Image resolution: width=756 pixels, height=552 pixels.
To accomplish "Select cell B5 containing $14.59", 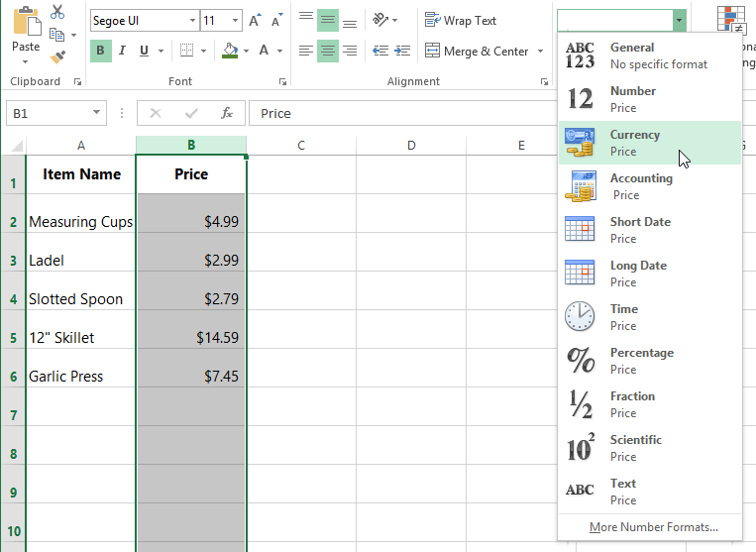I will point(191,338).
